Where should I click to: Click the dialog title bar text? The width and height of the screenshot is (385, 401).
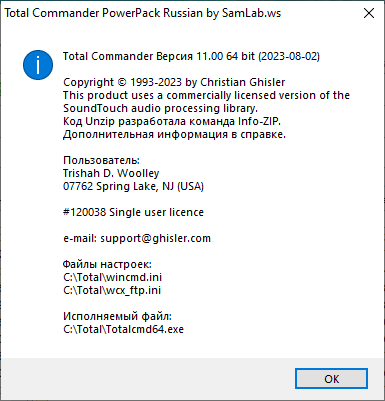point(142,13)
